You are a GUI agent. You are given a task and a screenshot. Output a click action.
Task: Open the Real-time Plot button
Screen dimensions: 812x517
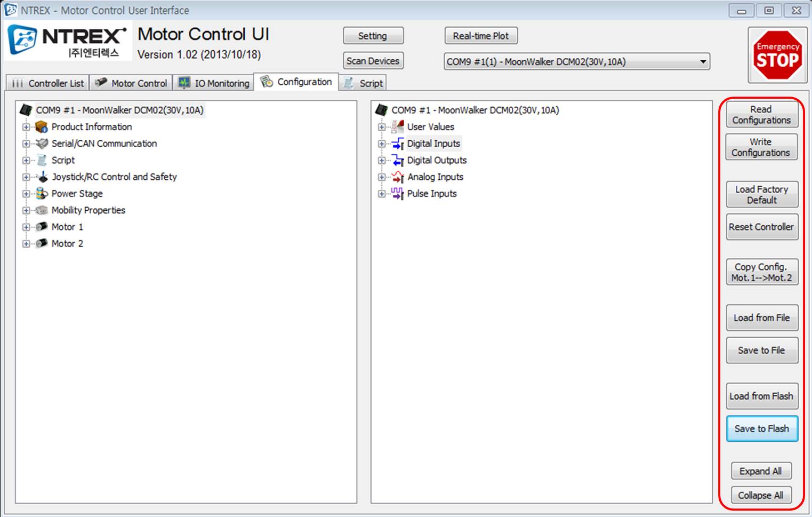click(481, 36)
